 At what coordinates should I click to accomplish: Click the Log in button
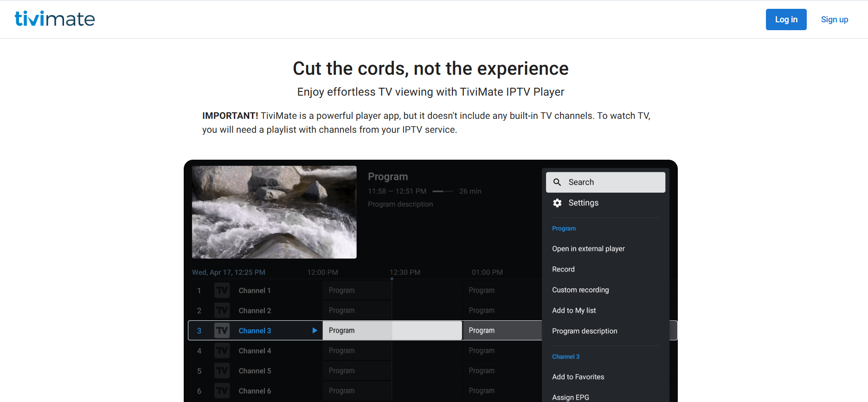786,19
